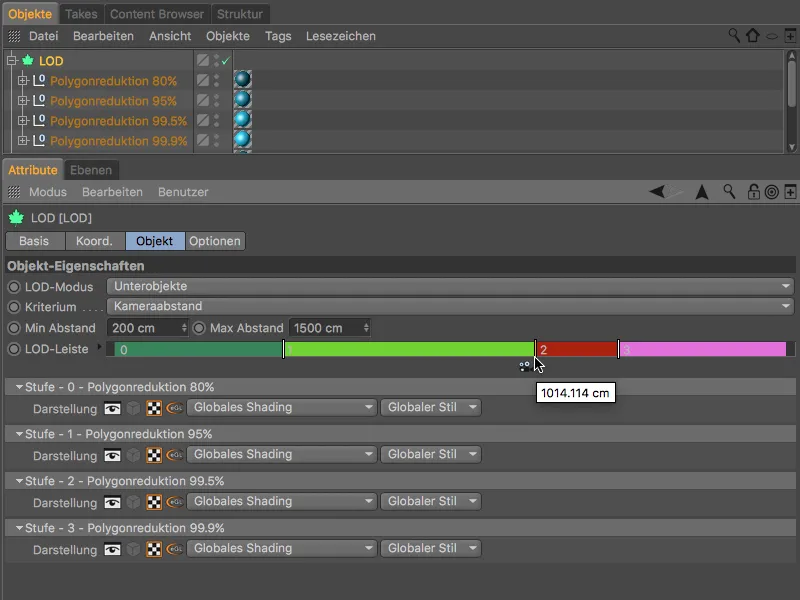The height and width of the screenshot is (600, 800).
Task: Toggle the green enable checkmark of the LOD object
Action: click(x=226, y=61)
